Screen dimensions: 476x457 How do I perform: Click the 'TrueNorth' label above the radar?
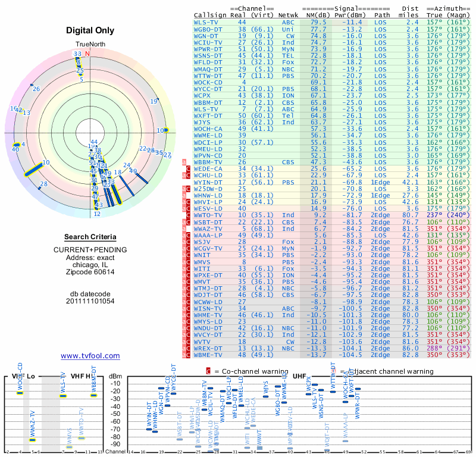(x=90, y=45)
